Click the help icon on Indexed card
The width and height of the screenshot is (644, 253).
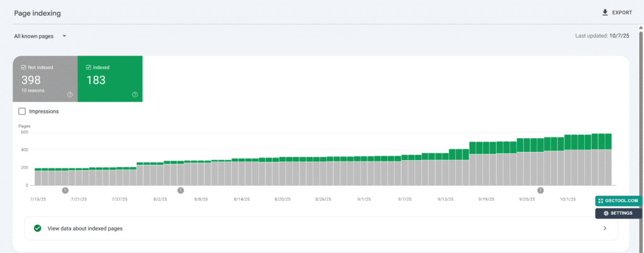pyautogui.click(x=135, y=95)
